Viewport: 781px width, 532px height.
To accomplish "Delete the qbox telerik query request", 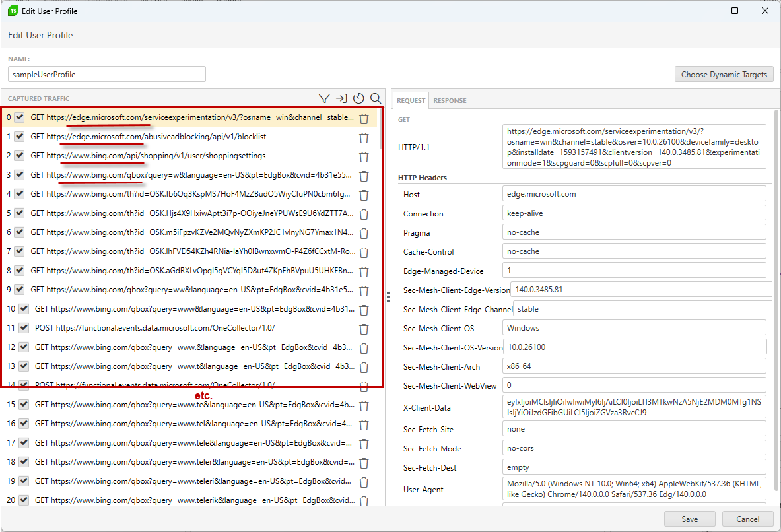I will [x=364, y=500].
